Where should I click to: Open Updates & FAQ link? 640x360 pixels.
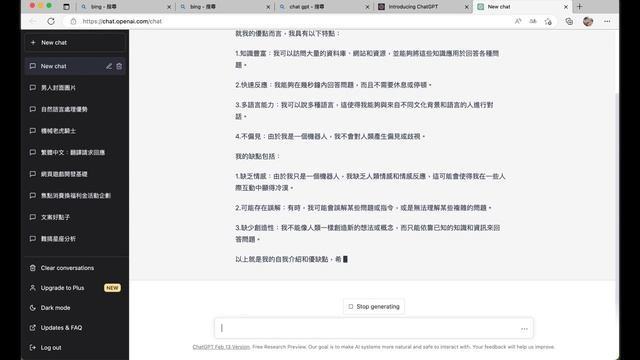click(75, 328)
